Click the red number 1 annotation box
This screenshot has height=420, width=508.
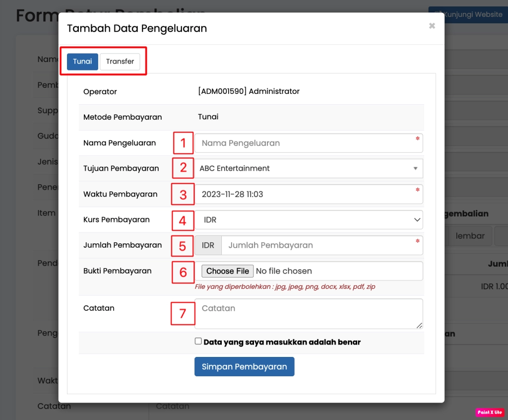click(x=183, y=143)
